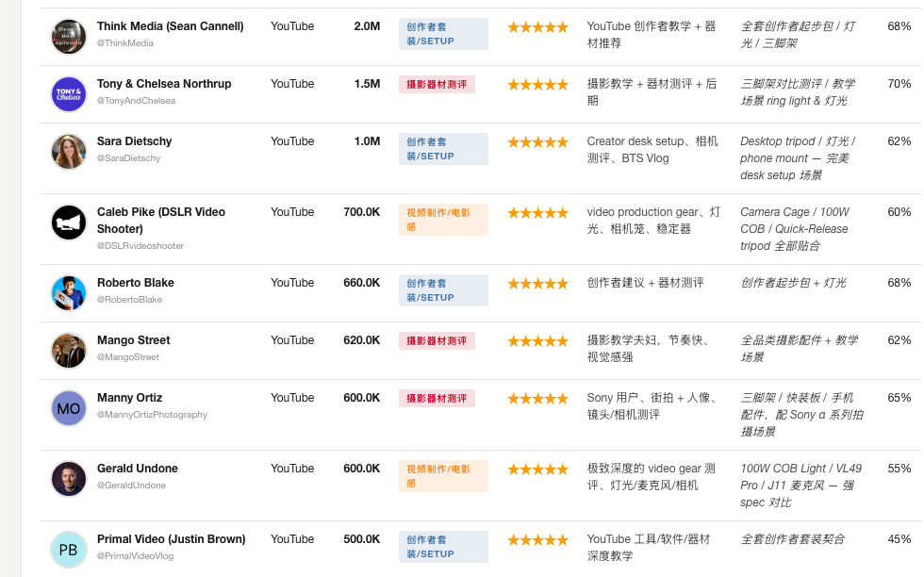Viewport: 924px width, 577px height.
Task: Click Gerald Undone's star rating
Action: pyautogui.click(x=537, y=470)
